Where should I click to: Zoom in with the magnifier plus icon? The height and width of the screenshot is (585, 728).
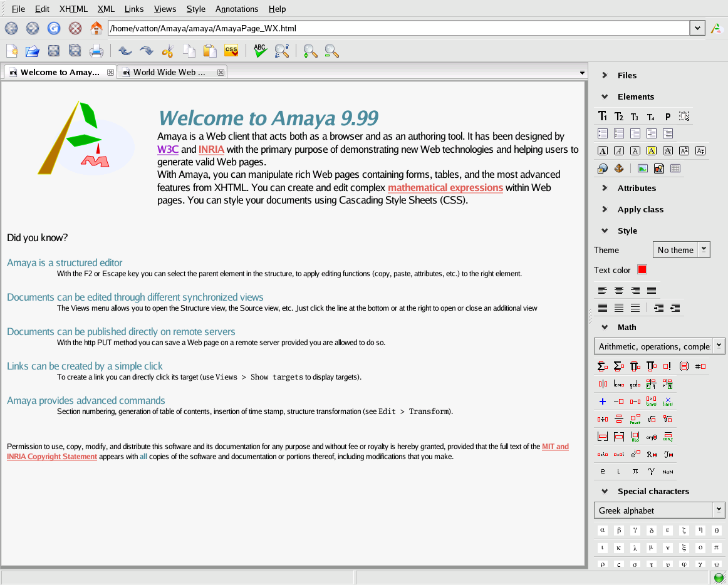pyautogui.click(x=309, y=51)
